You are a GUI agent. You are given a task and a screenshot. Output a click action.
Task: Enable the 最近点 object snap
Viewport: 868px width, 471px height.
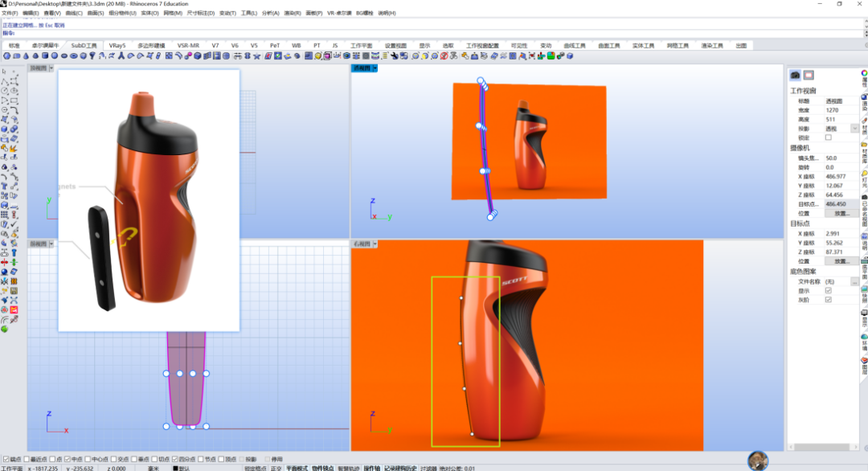point(26,460)
